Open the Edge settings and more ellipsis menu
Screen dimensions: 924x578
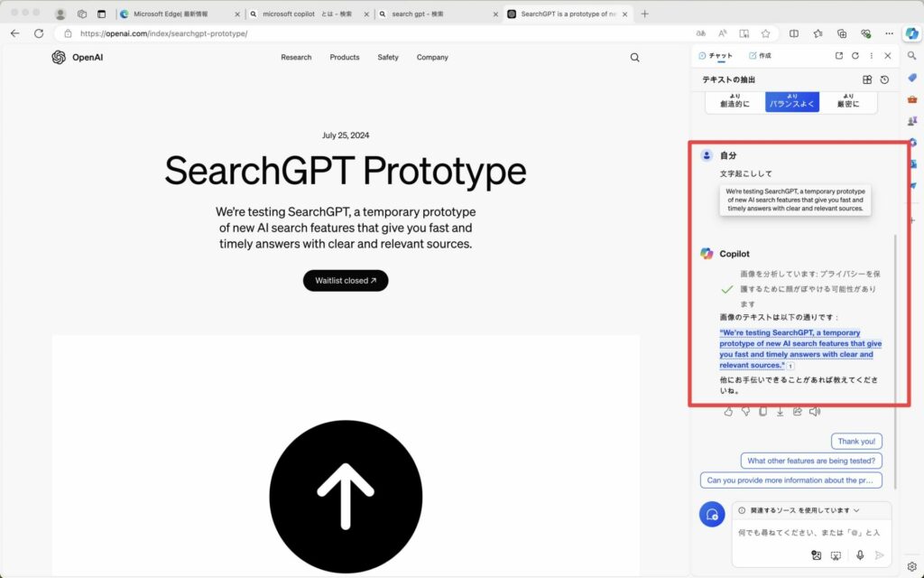(x=888, y=33)
